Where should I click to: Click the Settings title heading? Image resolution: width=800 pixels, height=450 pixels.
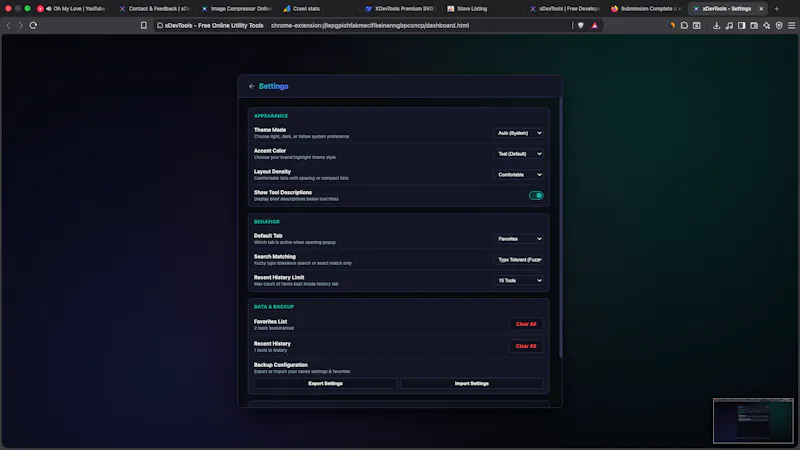(273, 86)
